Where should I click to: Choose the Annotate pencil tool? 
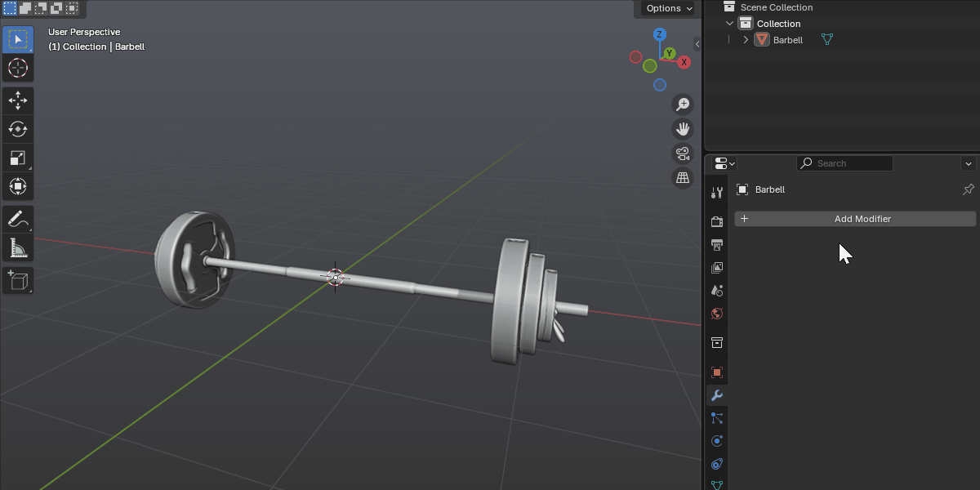click(17, 219)
